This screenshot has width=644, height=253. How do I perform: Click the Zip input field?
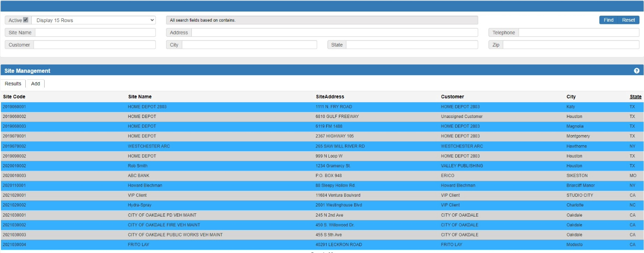click(570, 45)
